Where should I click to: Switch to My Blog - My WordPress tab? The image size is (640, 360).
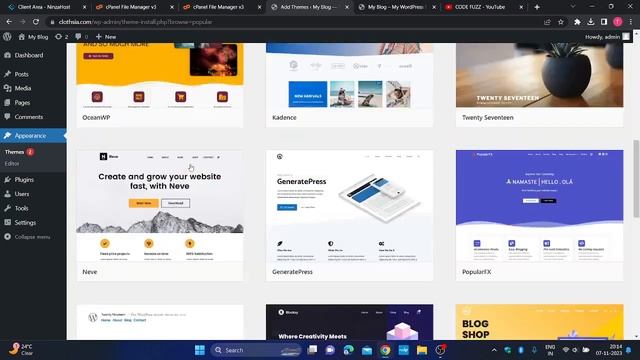click(395, 7)
